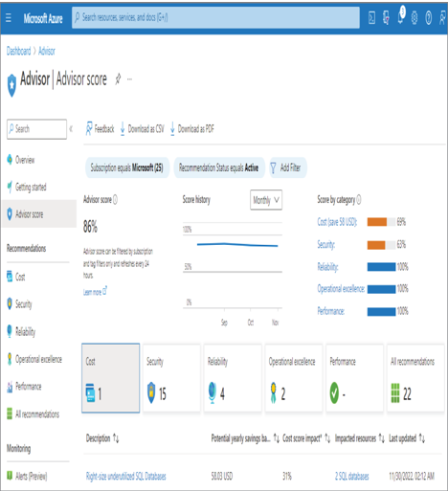Select Advisor score in the sidebar
This screenshot has height=491, width=448.
(x=39, y=213)
